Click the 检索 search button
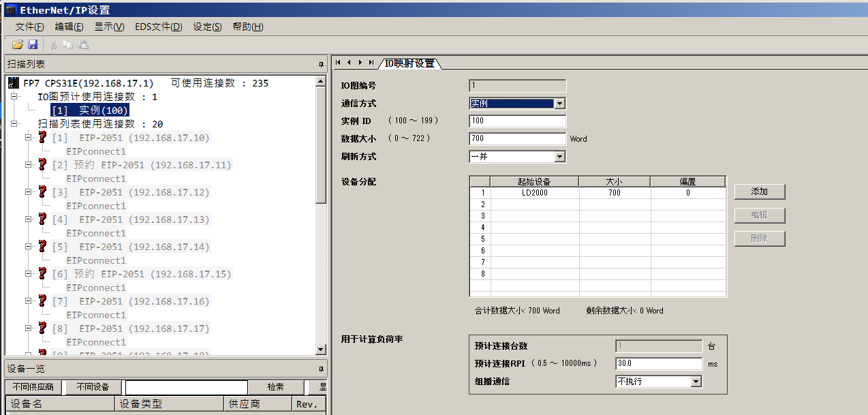The image size is (868, 415). coord(275,387)
